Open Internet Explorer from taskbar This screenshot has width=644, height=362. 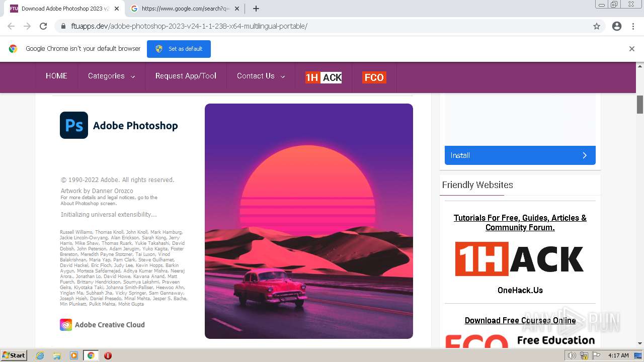pyautogui.click(x=40, y=355)
